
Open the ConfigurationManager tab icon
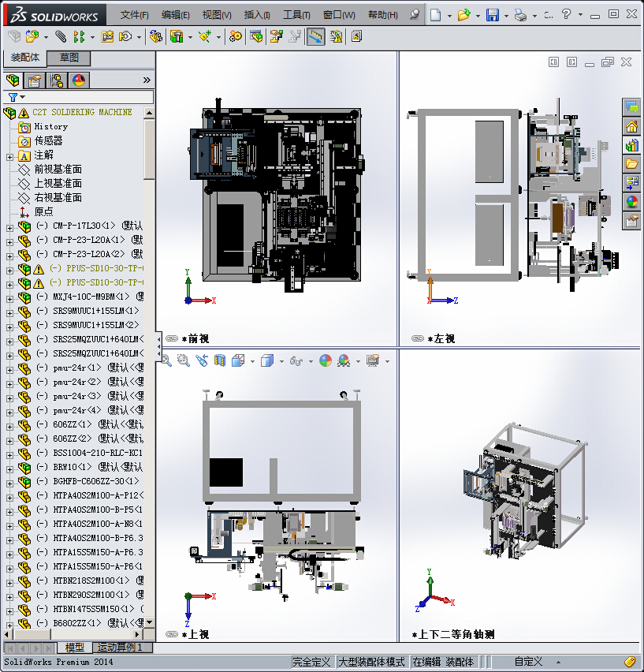point(57,80)
